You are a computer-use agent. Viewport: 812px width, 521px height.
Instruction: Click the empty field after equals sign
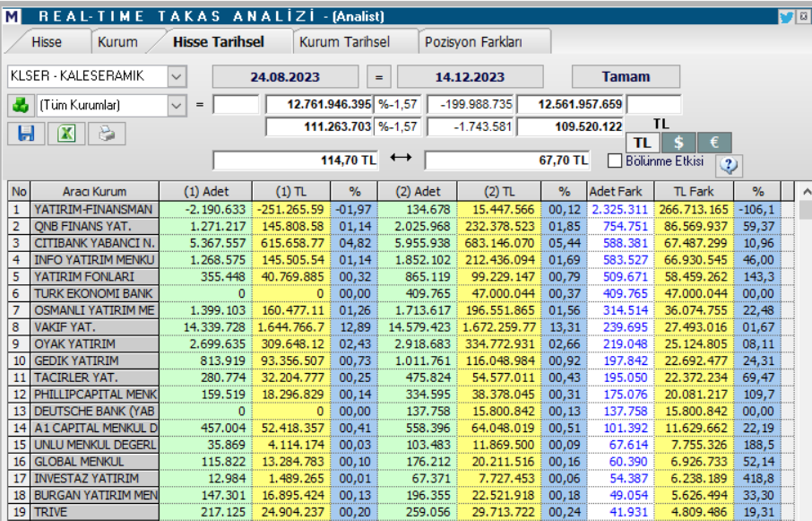pos(236,105)
